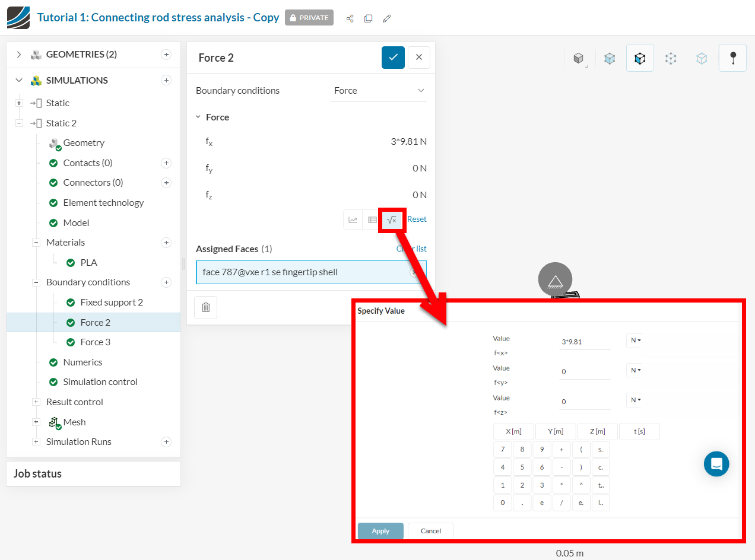Select Fixed support 2
Image resolution: width=755 pixels, height=560 pixels.
(x=112, y=303)
